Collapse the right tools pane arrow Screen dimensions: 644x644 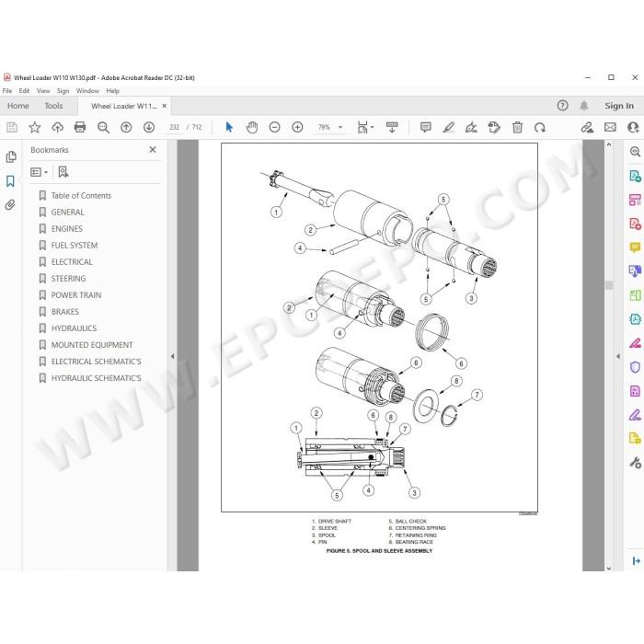pos(618,356)
